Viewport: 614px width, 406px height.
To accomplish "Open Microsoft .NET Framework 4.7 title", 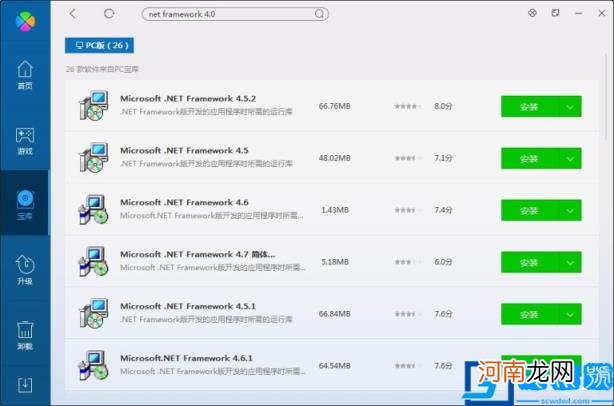I will point(197,254).
